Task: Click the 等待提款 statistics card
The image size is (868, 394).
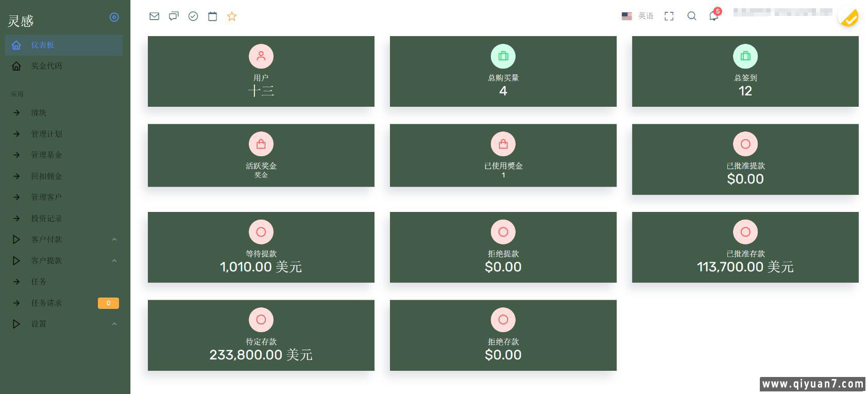Action: (x=261, y=247)
